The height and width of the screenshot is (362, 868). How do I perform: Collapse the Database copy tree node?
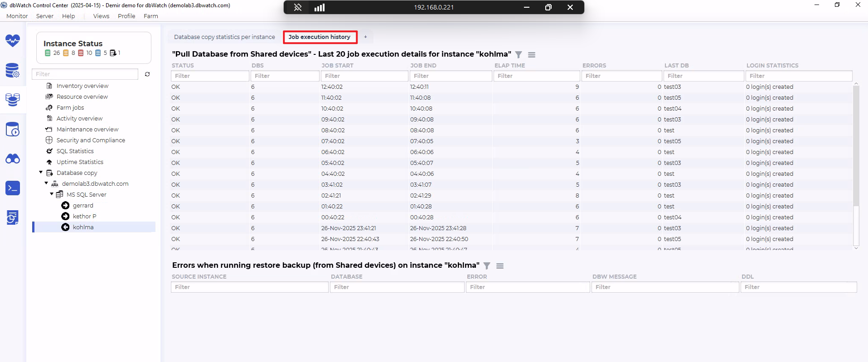click(41, 173)
